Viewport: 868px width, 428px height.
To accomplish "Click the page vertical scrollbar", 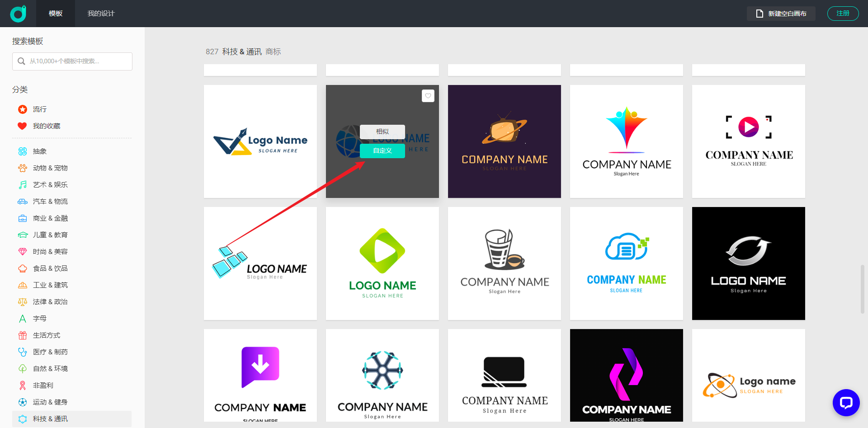I will 863,289.
